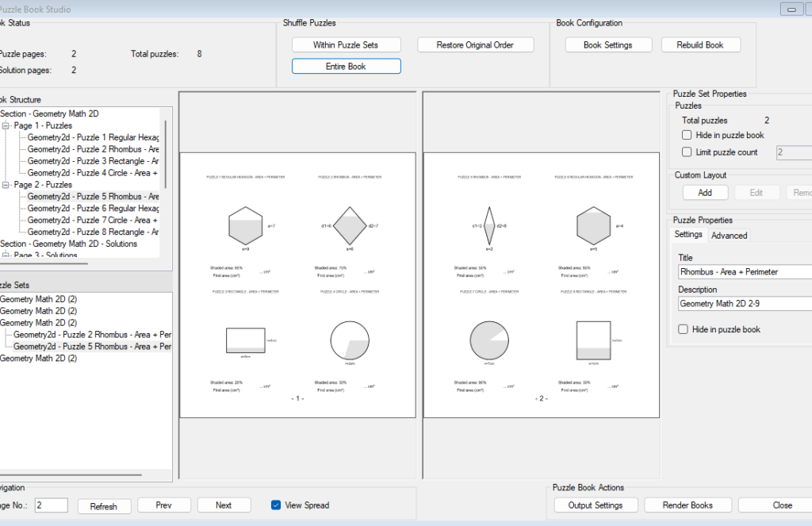Select first Geometry Math 2D (2) puzzle set
This screenshot has height=526, width=812.
(x=38, y=300)
